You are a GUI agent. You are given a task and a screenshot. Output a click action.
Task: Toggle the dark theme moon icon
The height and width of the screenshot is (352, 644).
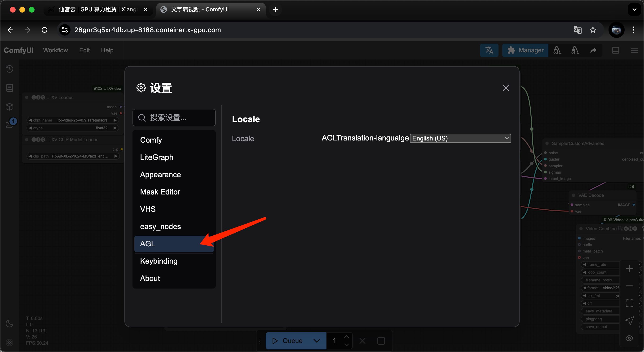point(9,324)
